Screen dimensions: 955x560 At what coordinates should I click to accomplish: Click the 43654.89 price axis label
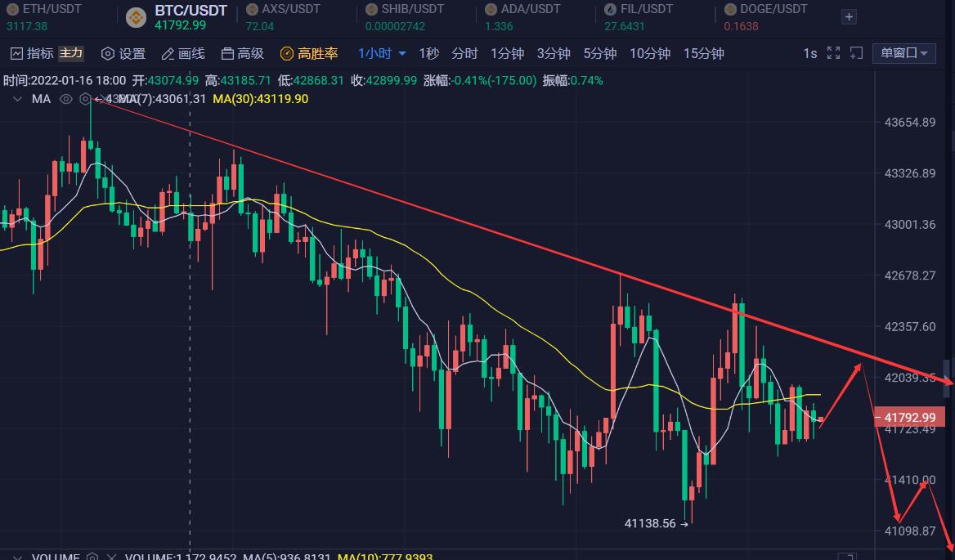click(x=910, y=123)
